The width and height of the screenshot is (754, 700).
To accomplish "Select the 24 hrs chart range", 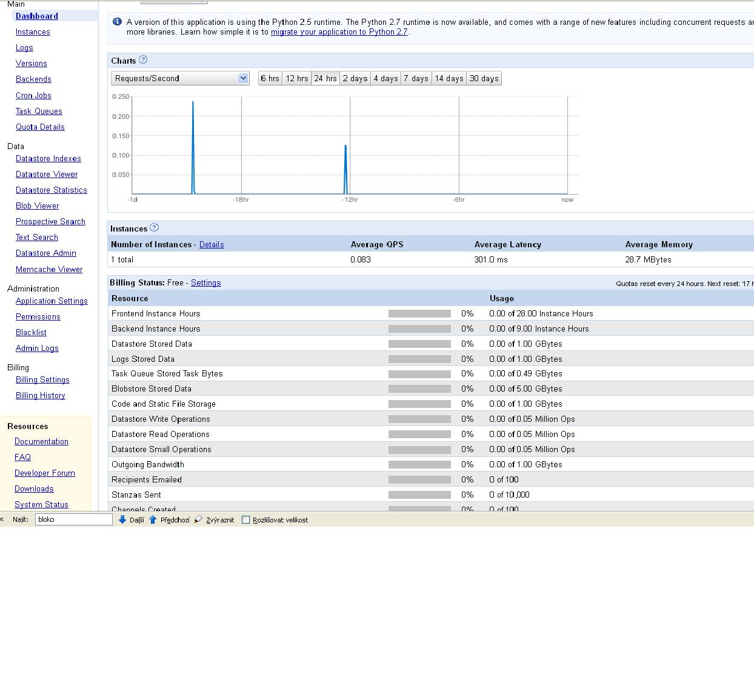I will click(x=325, y=78).
